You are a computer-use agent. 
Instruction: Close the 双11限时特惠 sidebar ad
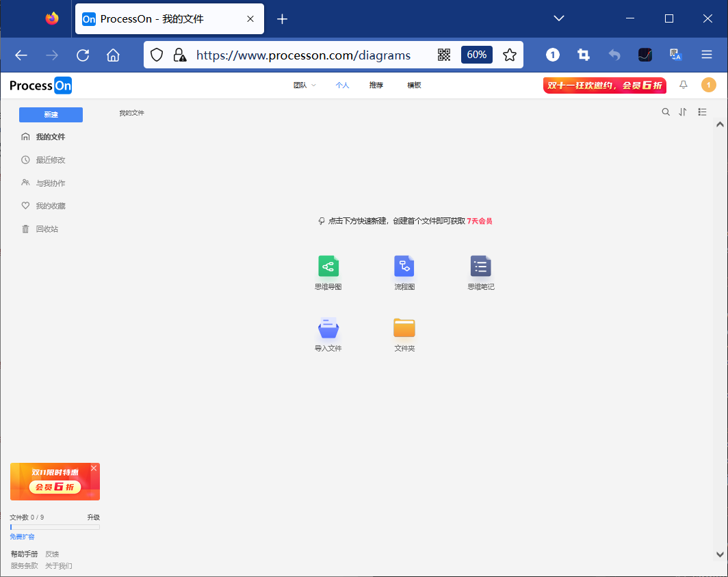tap(94, 468)
